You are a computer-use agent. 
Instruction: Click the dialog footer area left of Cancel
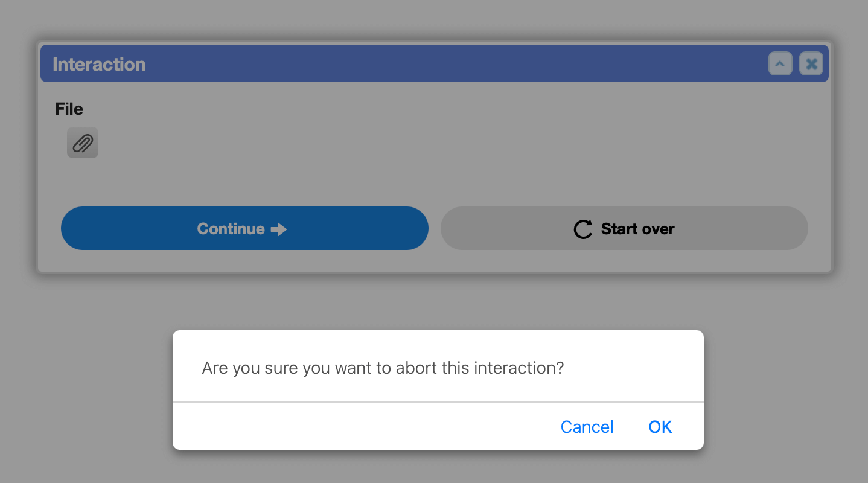362,427
